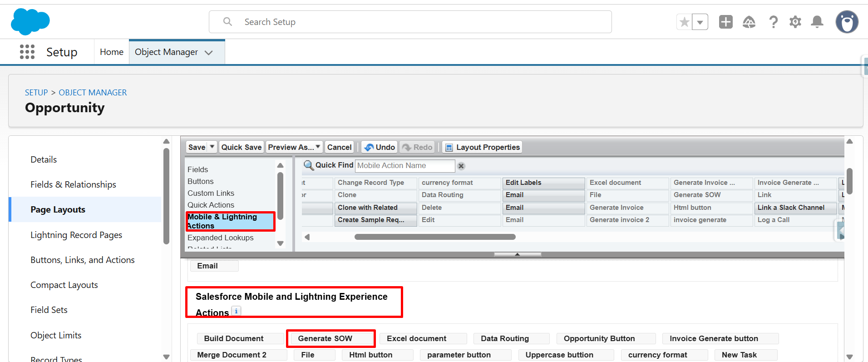
Task: Select Edit Labels palette item
Action: 544,183
